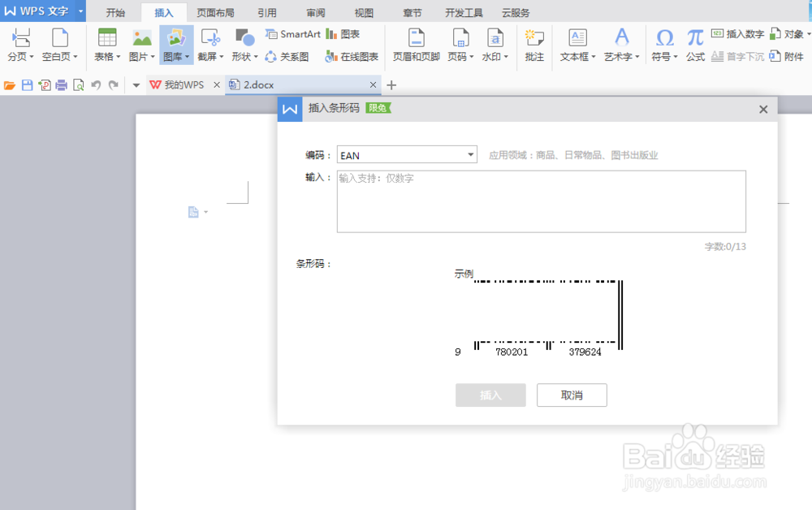The height and width of the screenshot is (510, 812).
Task: Insert an object (对象)
Action: (x=789, y=34)
